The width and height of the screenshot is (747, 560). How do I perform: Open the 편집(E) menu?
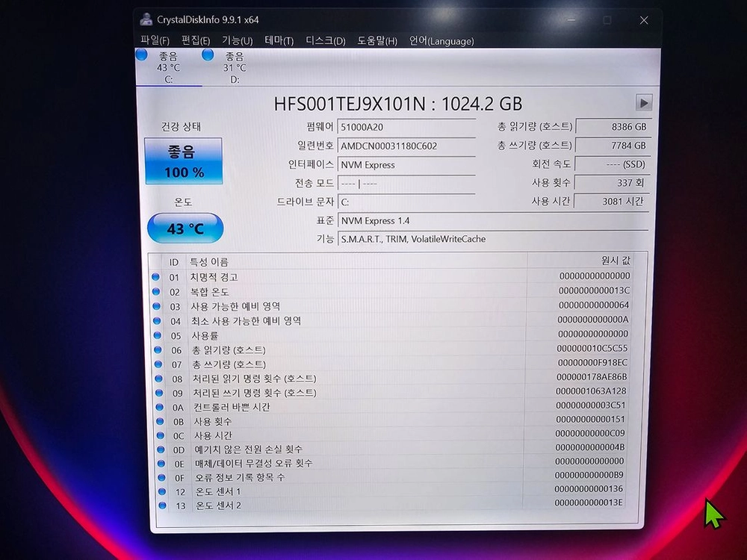coord(195,40)
